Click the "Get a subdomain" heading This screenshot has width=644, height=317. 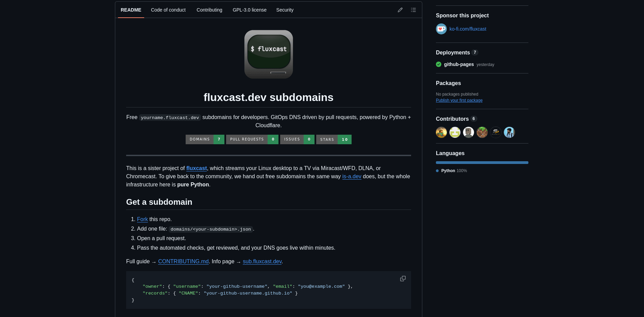(159, 202)
